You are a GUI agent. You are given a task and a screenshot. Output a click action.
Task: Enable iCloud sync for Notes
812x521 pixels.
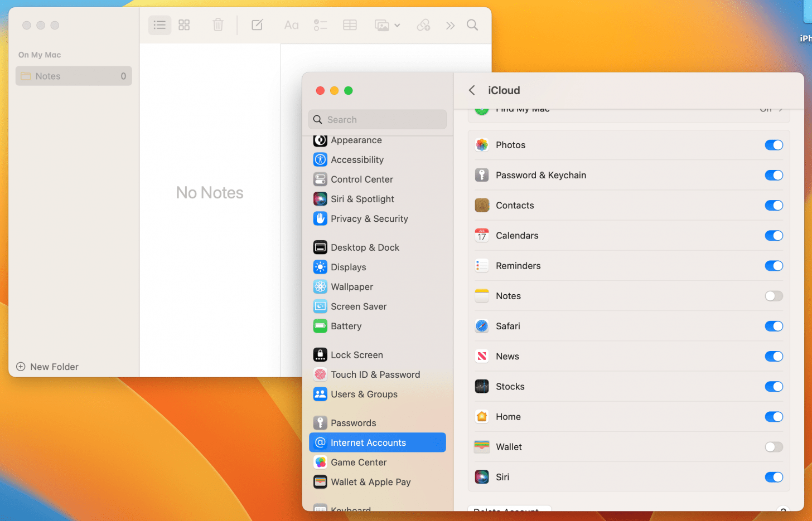click(x=774, y=296)
